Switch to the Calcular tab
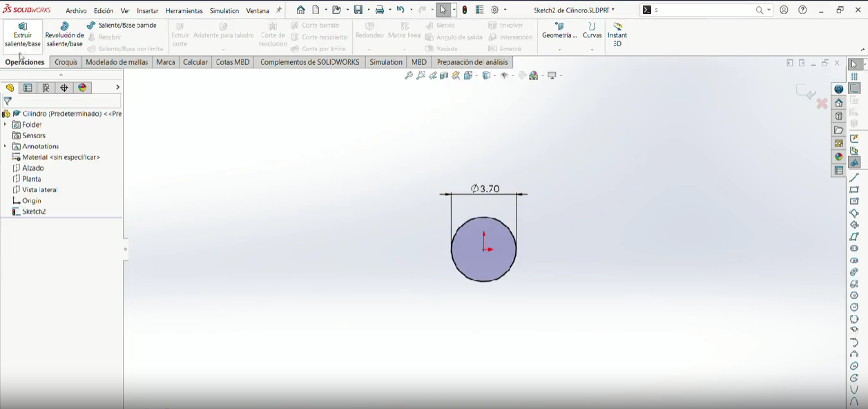868x409 pixels. pyautogui.click(x=195, y=62)
